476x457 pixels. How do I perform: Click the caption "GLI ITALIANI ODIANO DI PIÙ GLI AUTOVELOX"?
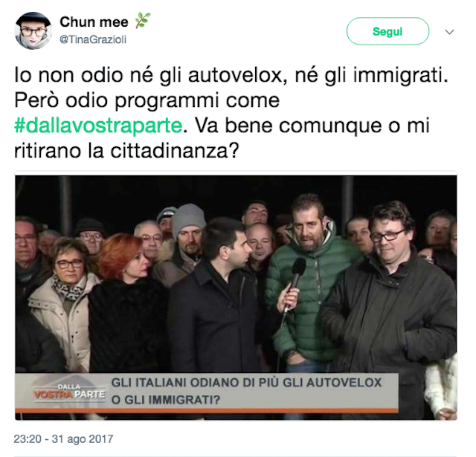tap(246, 383)
